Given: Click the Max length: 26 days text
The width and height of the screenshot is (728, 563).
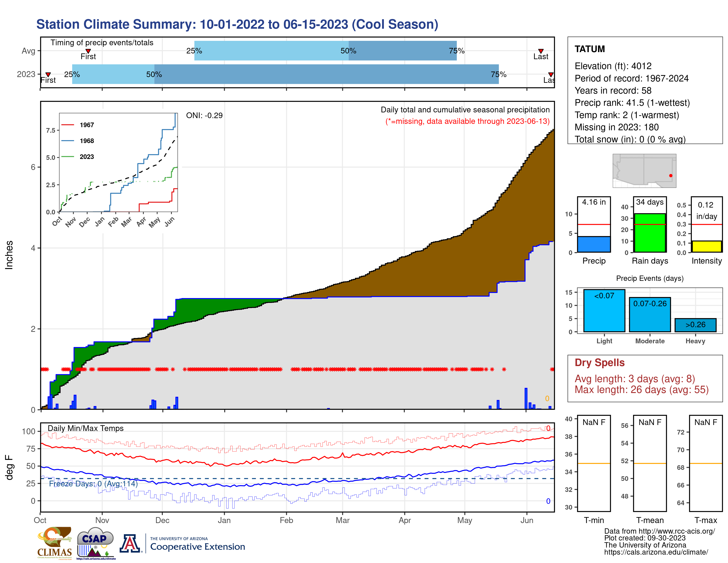Looking at the screenshot, I should (x=641, y=390).
